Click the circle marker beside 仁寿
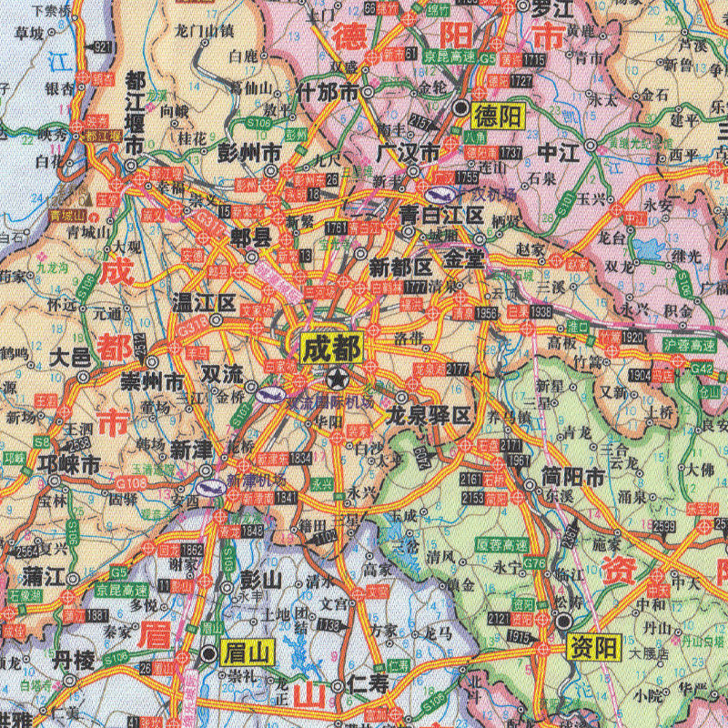728x728 pixels. click(x=339, y=686)
